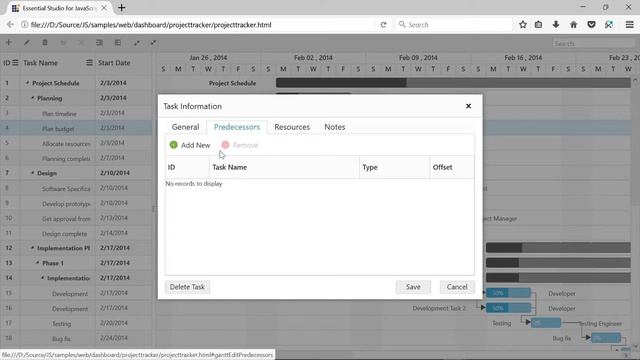Click the Pocket icon in browser toolbar
The height and width of the screenshot is (360, 640).
click(591, 24)
